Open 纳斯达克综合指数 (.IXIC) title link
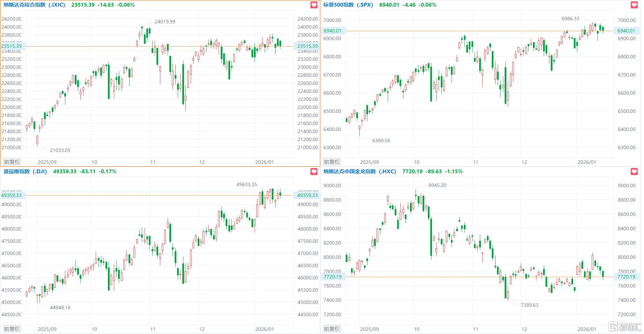The height and width of the screenshot is (334, 644). pos(34,5)
